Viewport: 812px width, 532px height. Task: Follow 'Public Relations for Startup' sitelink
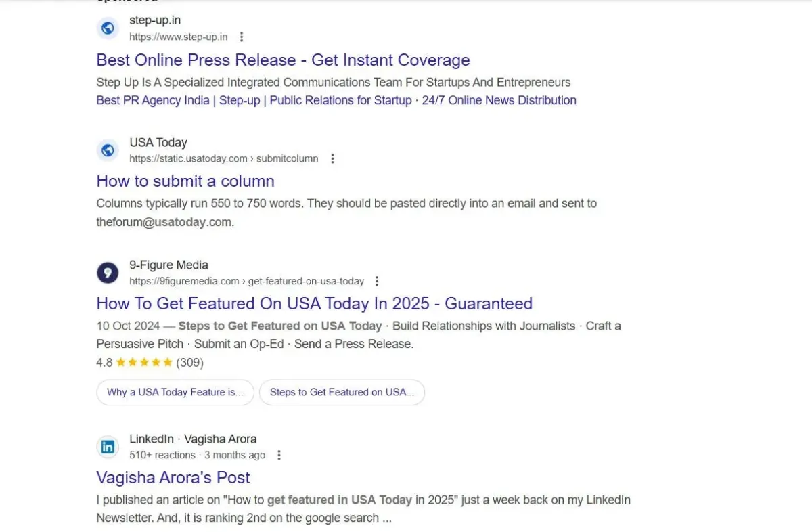pyautogui.click(x=340, y=100)
